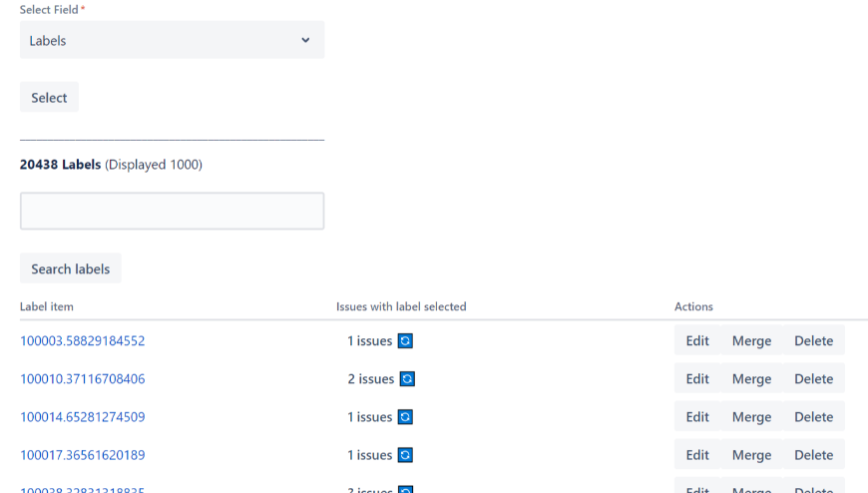
Task: Click refresh icon beside 2 issues count
Action: (x=407, y=379)
